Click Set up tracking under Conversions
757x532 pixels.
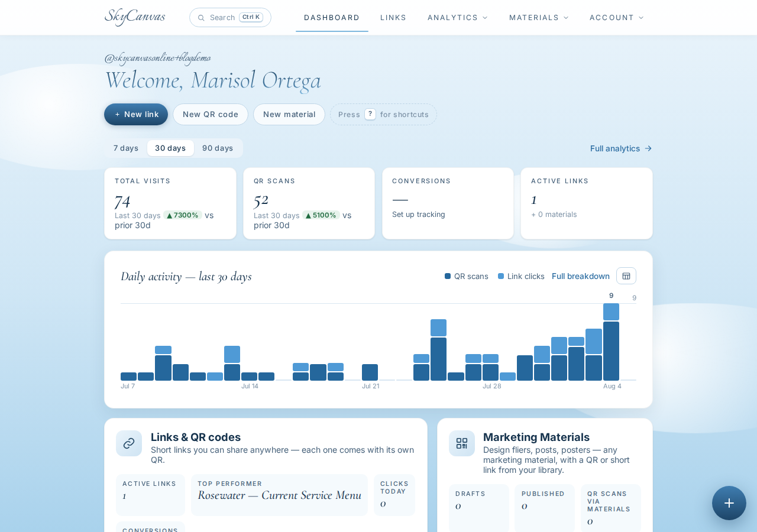[419, 215]
